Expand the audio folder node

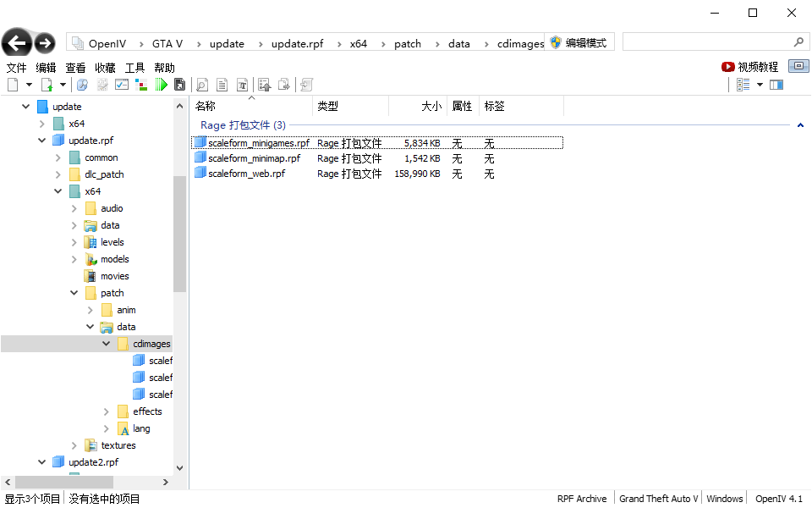[x=74, y=208]
